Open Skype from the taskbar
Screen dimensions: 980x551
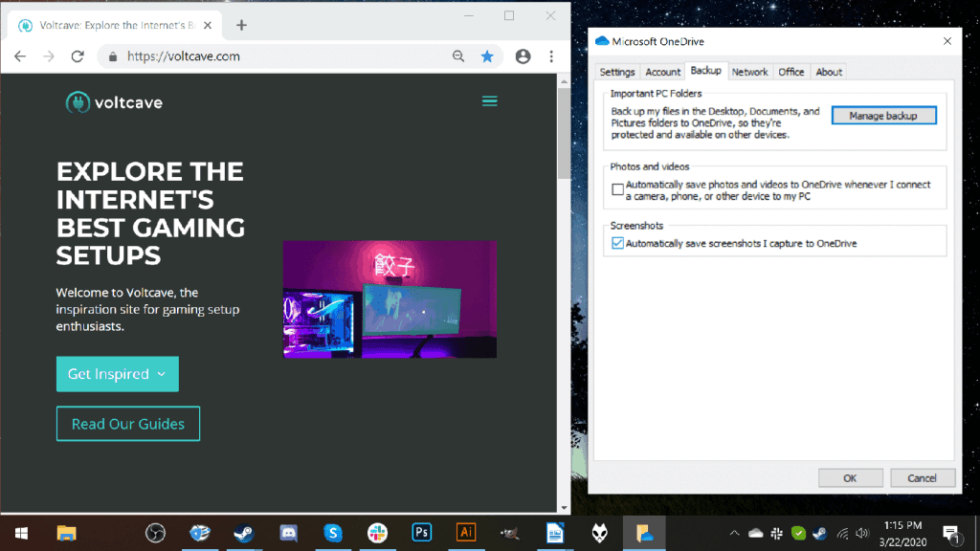[332, 533]
